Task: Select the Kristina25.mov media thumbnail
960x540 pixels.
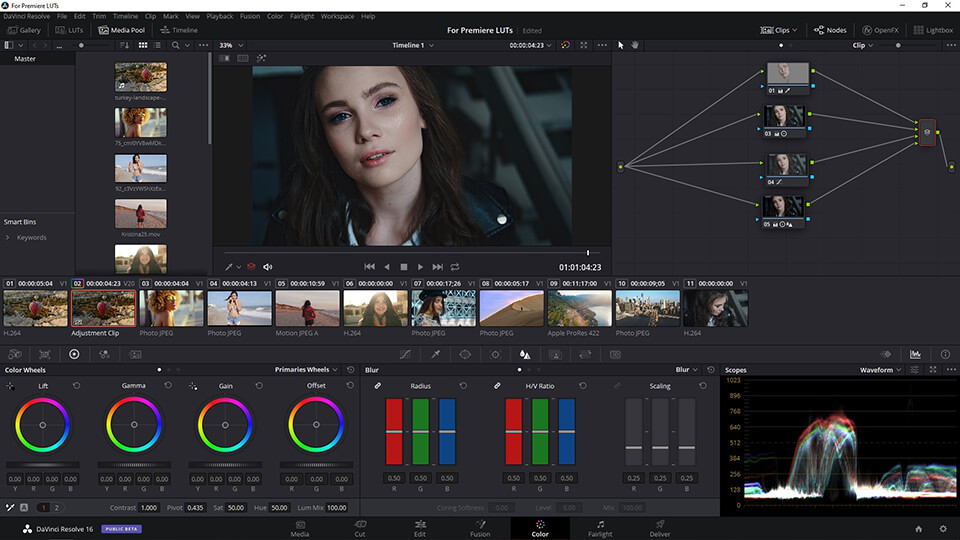Action: pos(140,213)
